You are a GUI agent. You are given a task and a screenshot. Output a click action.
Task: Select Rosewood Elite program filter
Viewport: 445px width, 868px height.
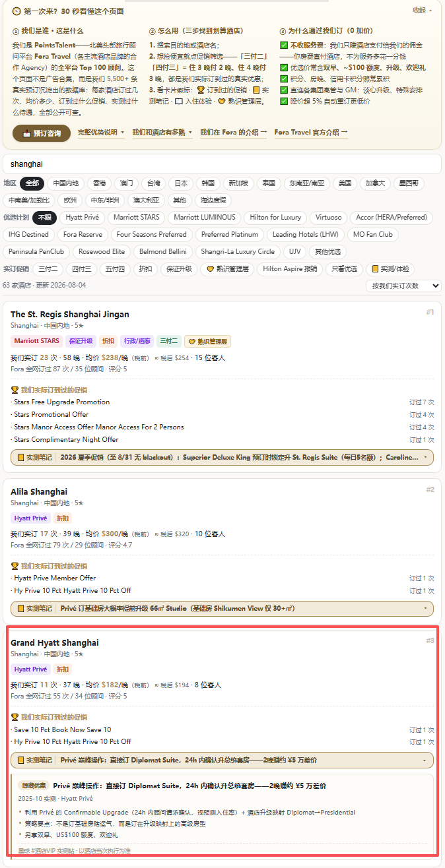(102, 251)
